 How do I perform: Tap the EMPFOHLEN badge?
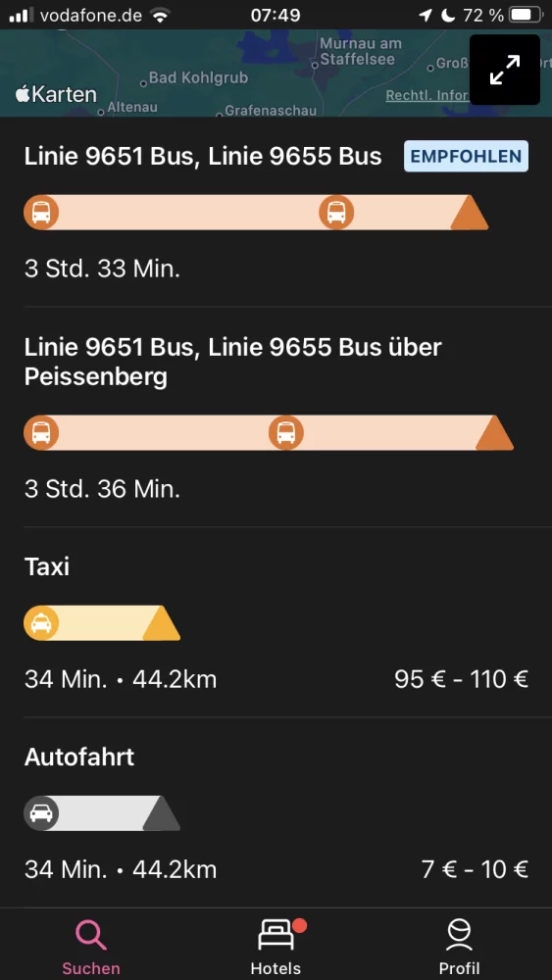[467, 156]
